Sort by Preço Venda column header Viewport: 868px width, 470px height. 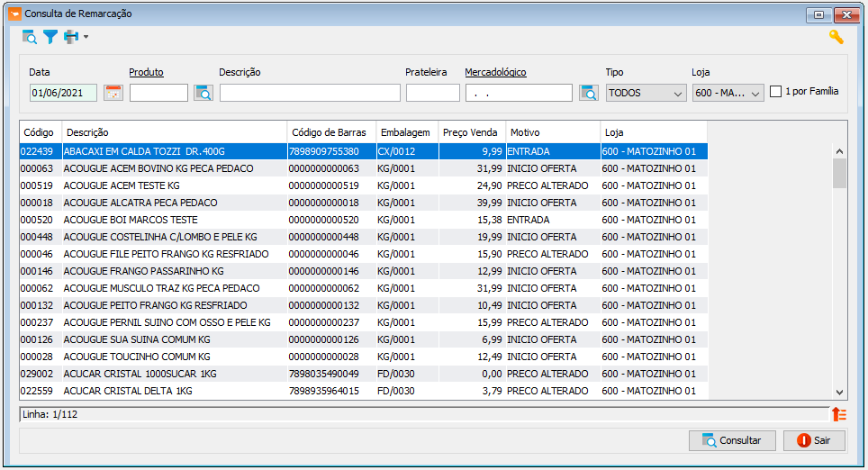click(x=472, y=132)
